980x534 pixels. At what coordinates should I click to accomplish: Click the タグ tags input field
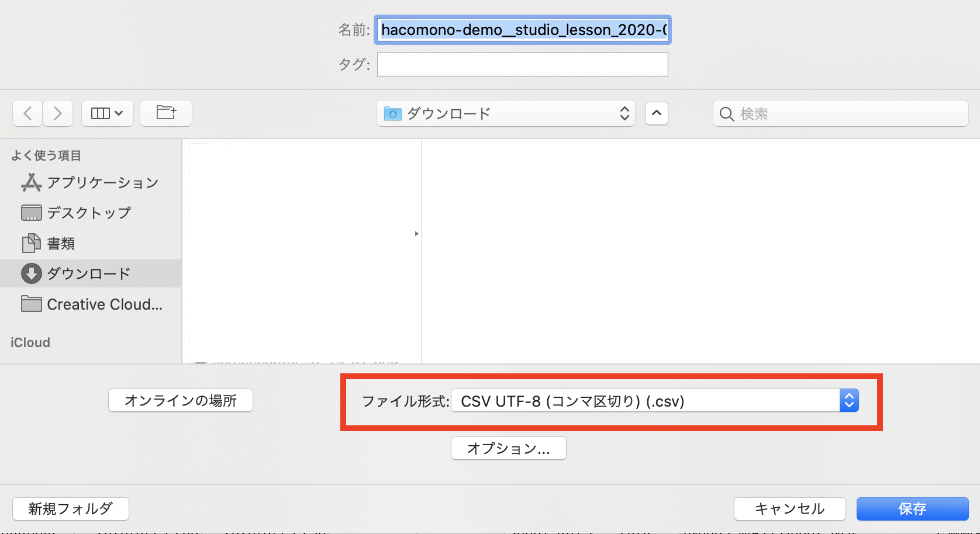[x=523, y=64]
